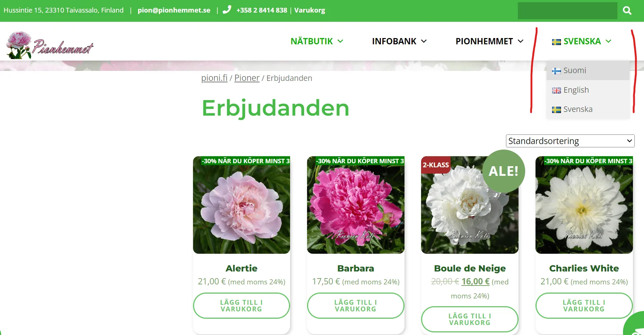Click the Pionhemmet logo
This screenshot has width=644, height=335.
50,45
